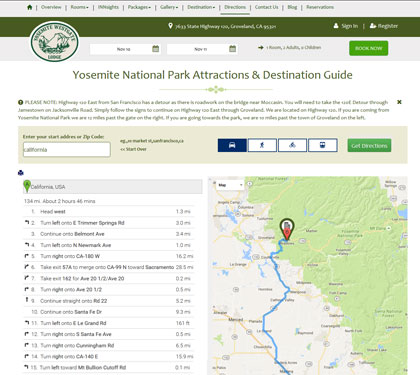Open the check-in calendar icon
The width and height of the screenshot is (420, 375).
[x=156, y=49]
